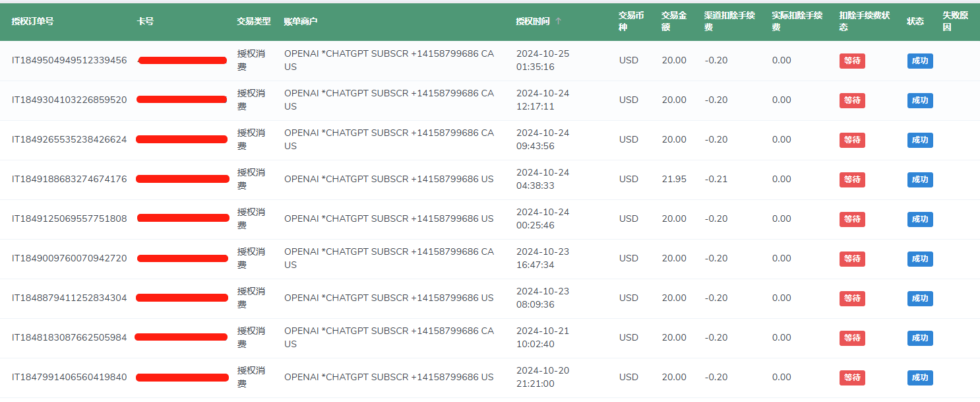Click 成功 badge in the 21.95 amount row
The height and width of the screenshot is (402, 980).
920,180
